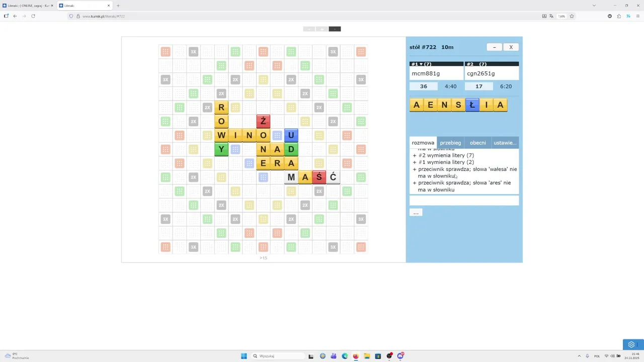Switch to the rozmowa tab

423,143
